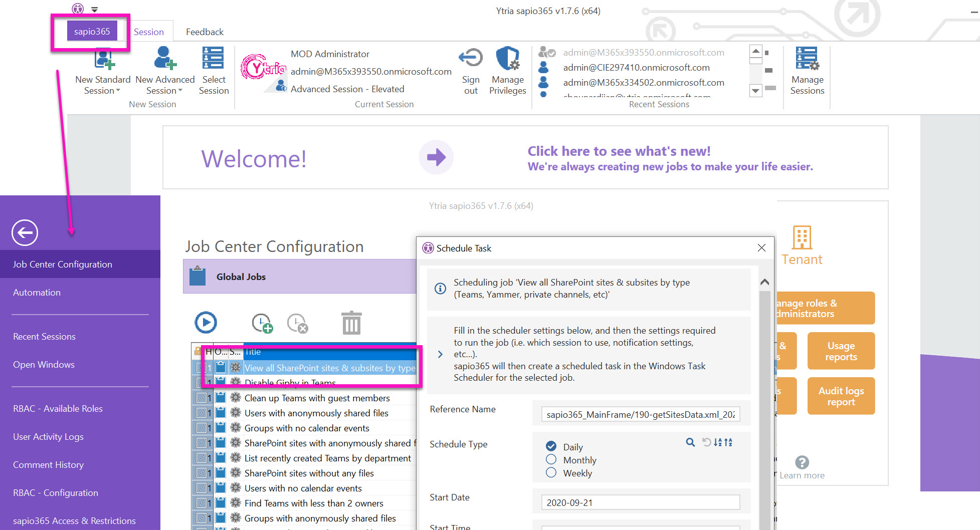This screenshot has height=530, width=980.
Task: Open Manage Privileges shield icon
Action: 507,58
